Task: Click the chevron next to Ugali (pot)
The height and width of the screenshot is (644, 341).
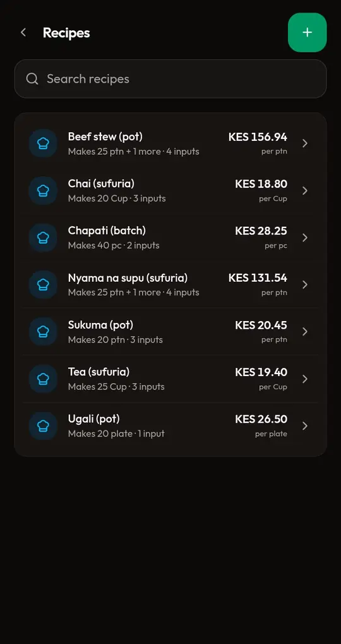Action: pos(305,426)
